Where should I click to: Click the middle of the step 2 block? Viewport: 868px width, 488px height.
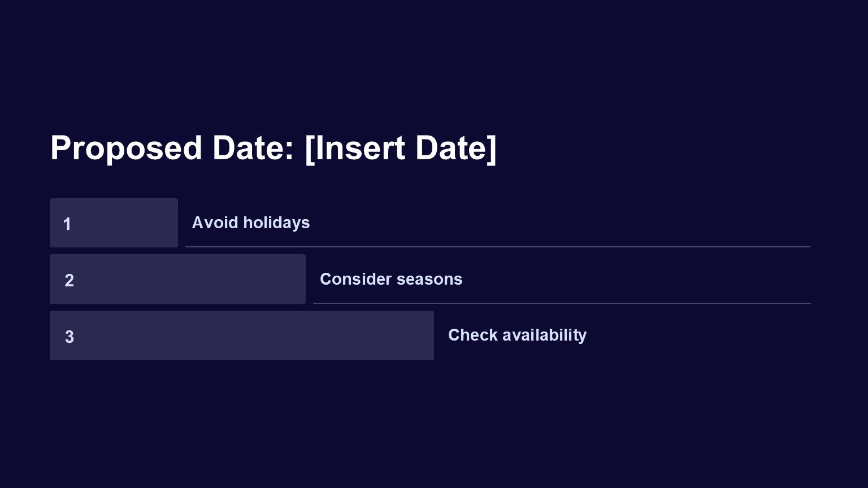click(x=177, y=279)
